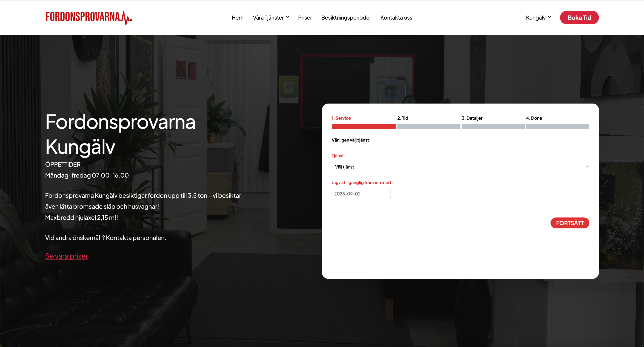Select the 3. Detaljer step tab

pos(472,118)
